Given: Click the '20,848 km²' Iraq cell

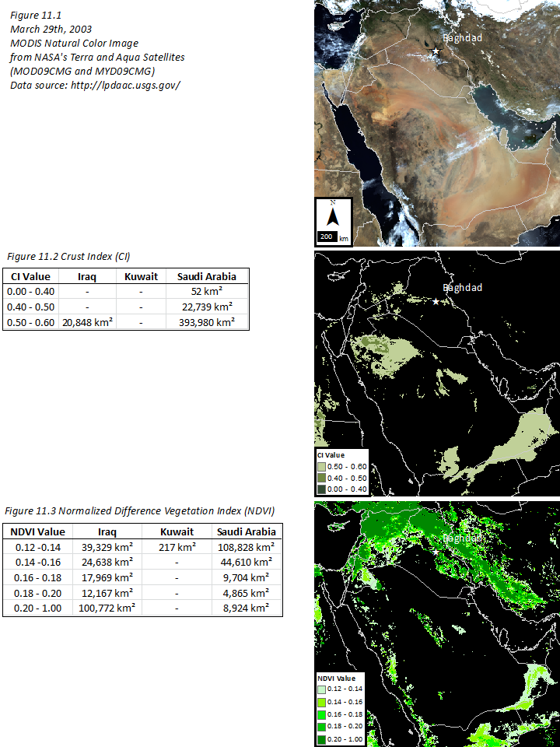Looking at the screenshot, I should click(87, 322).
